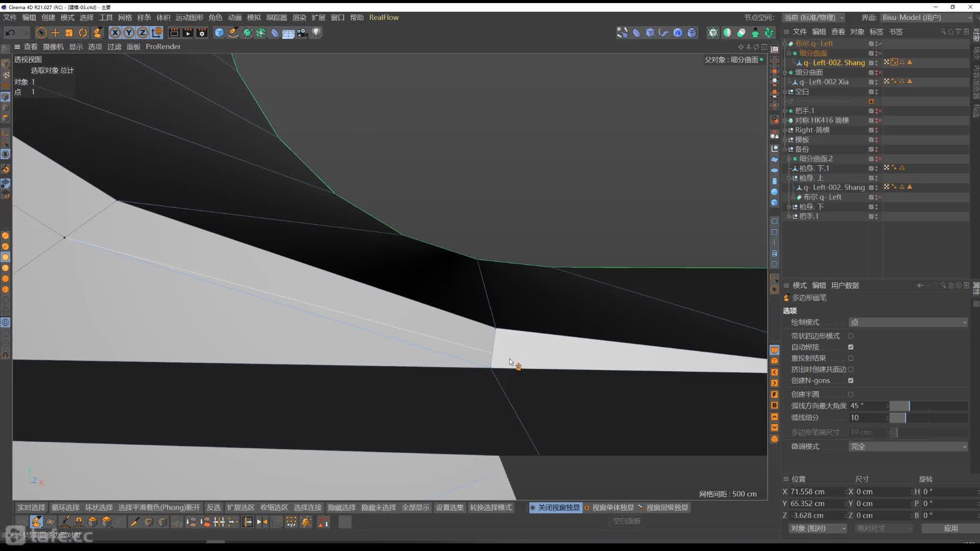
Task: Open the viewport 摄像机 menu
Action: (x=53, y=46)
